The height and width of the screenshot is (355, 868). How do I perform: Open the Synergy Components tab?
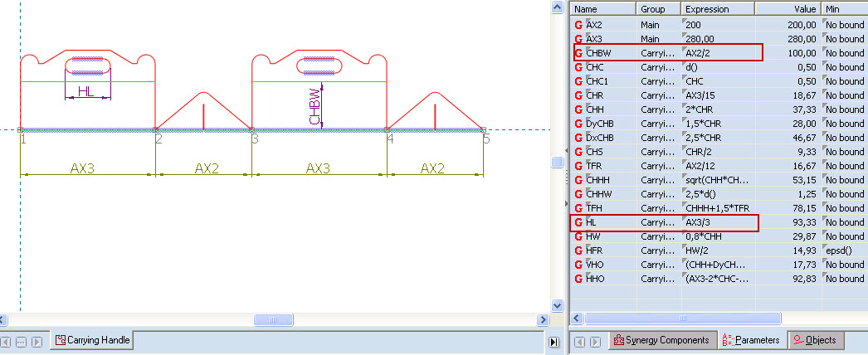click(661, 340)
